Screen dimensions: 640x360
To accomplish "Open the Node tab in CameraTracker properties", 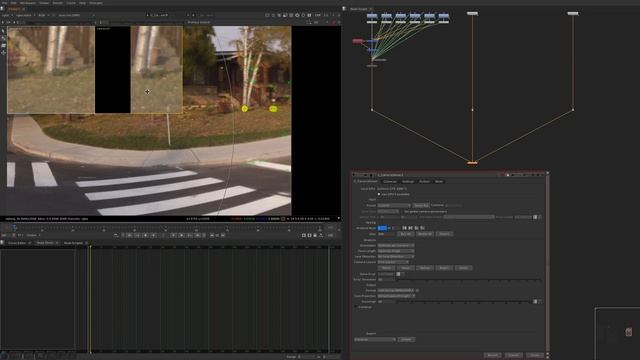I will (x=439, y=181).
